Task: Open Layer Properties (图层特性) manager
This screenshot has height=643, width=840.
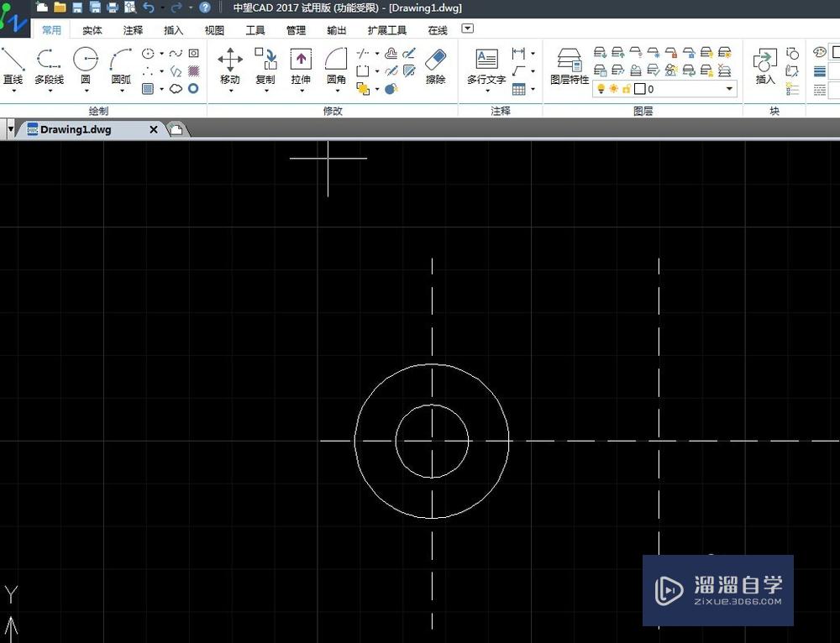Action: point(570,65)
